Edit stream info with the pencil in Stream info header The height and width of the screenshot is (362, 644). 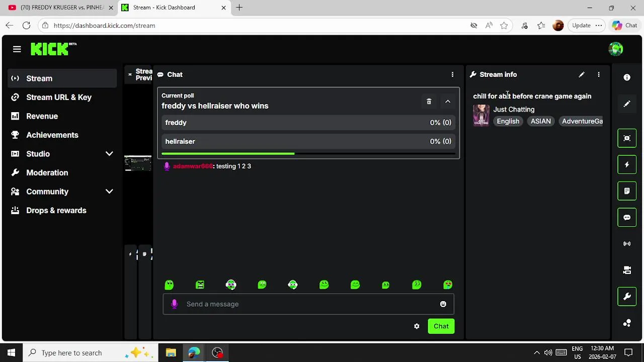tap(582, 74)
